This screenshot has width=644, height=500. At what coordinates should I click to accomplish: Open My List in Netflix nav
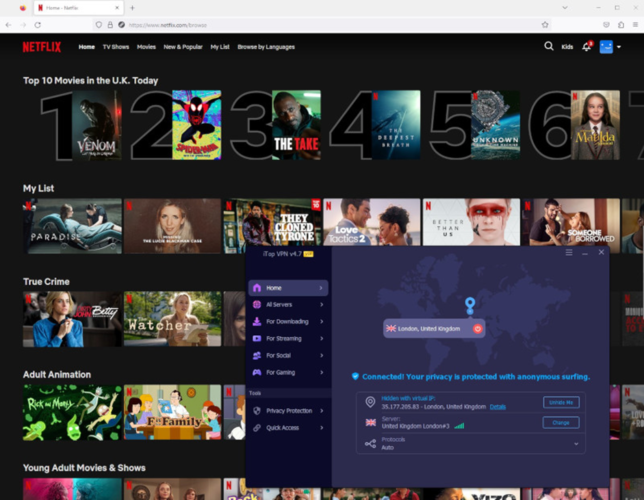220,47
